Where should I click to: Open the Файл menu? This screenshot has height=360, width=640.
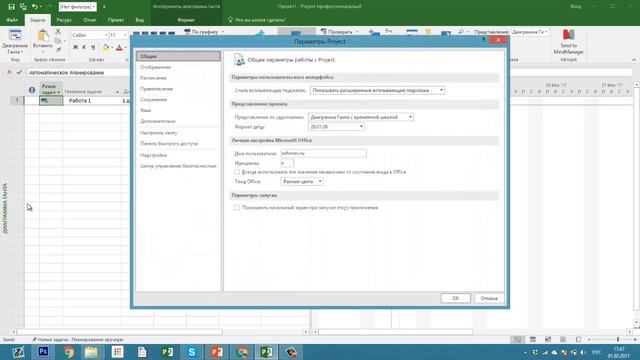(x=12, y=20)
